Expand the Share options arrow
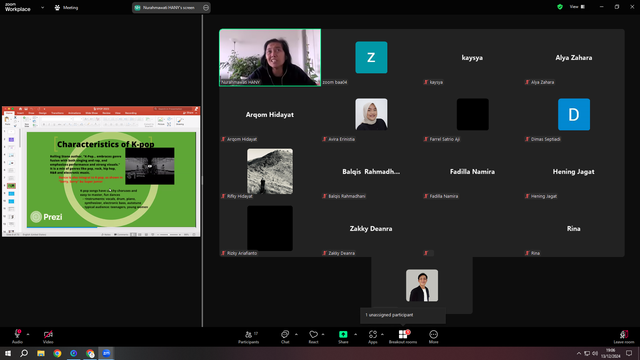The height and width of the screenshot is (360, 640). coord(356,334)
